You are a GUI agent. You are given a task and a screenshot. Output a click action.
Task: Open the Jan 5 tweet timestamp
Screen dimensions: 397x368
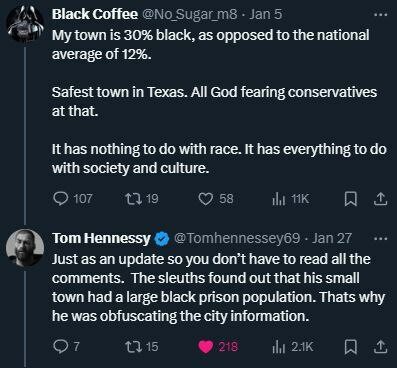click(266, 14)
